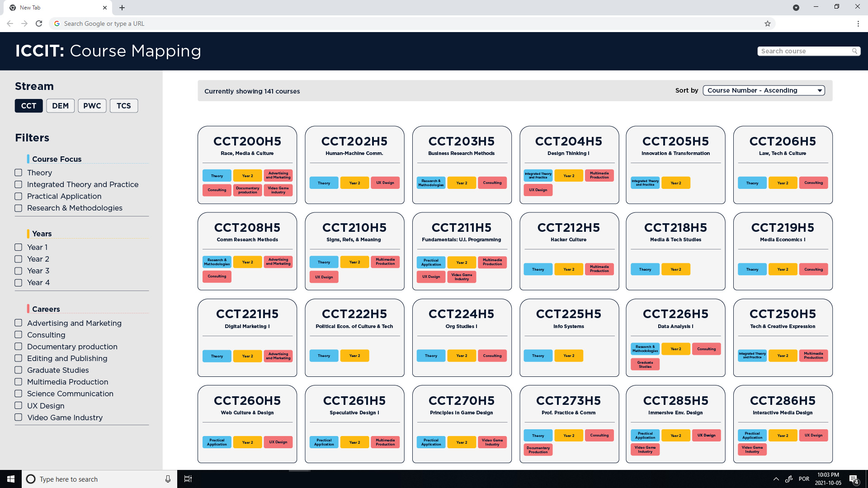The image size is (868, 488).
Task: Enable the Theory course focus checkbox
Action: coord(19,173)
